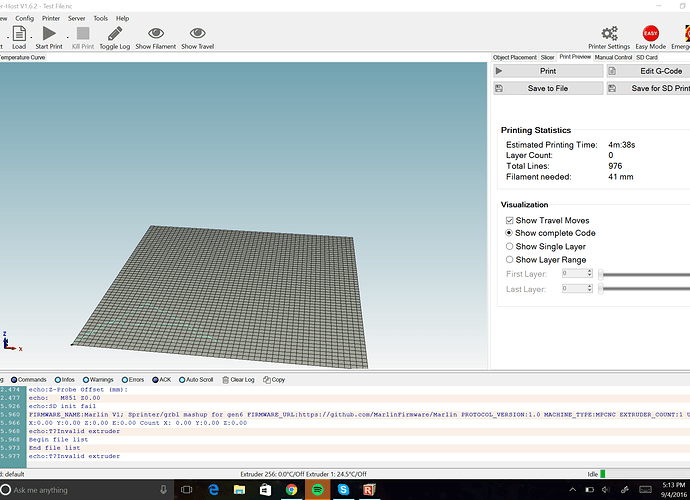Image resolution: width=690 pixels, height=500 pixels.
Task: Switch to the Object Placement tab
Action: coord(514,57)
